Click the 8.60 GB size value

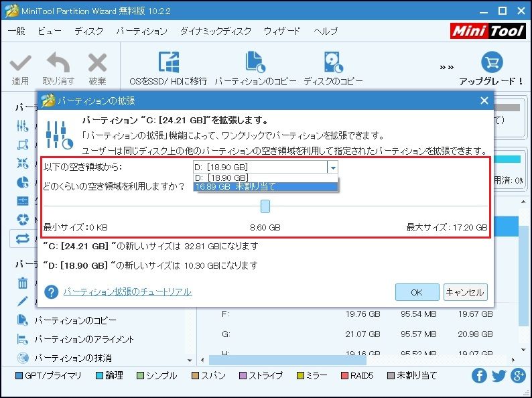click(x=265, y=227)
